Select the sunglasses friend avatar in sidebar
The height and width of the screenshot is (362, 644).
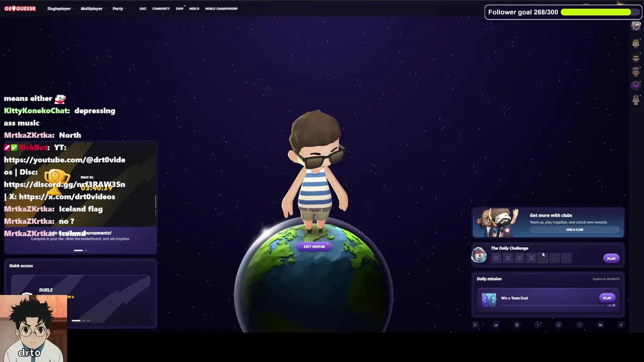pyautogui.click(x=636, y=57)
